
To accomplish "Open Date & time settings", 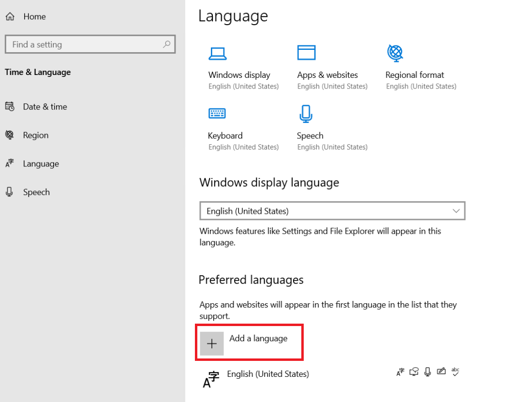I will pyautogui.click(x=45, y=107).
